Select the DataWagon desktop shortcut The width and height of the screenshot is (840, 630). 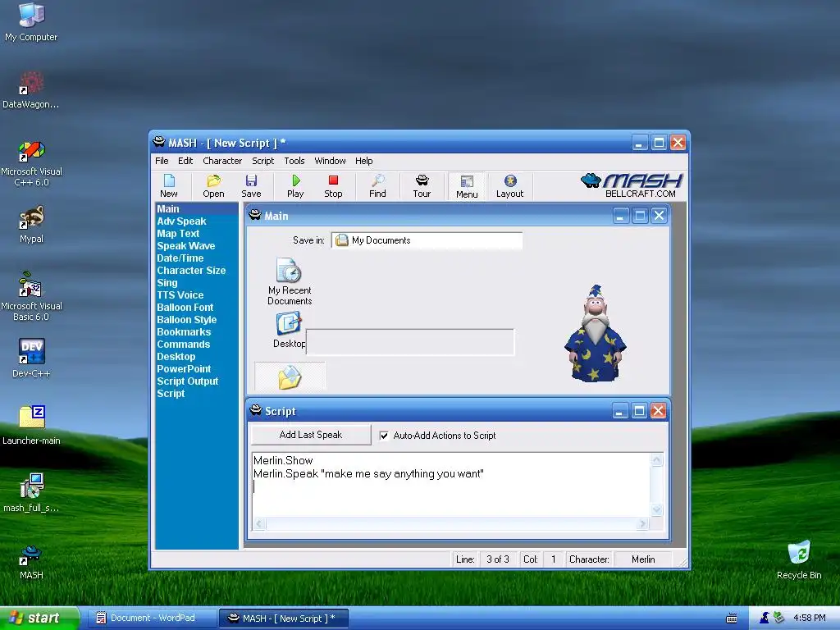pyautogui.click(x=31, y=89)
